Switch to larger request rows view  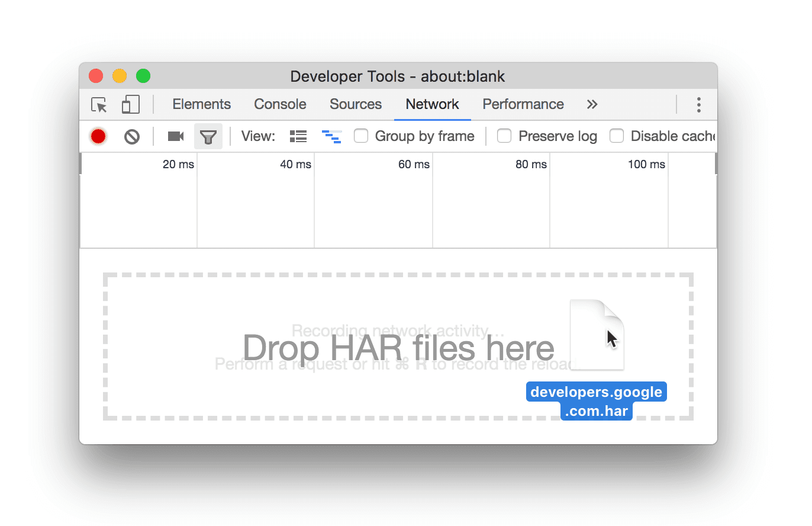coord(298,136)
